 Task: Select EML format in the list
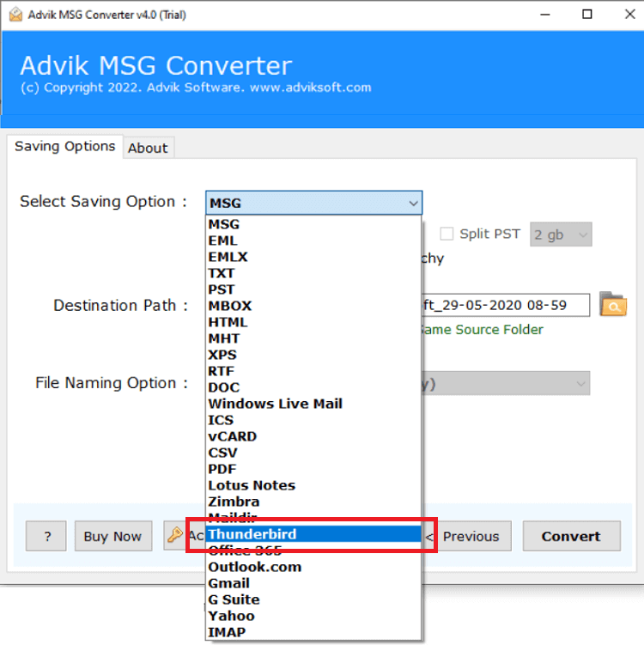point(313,240)
